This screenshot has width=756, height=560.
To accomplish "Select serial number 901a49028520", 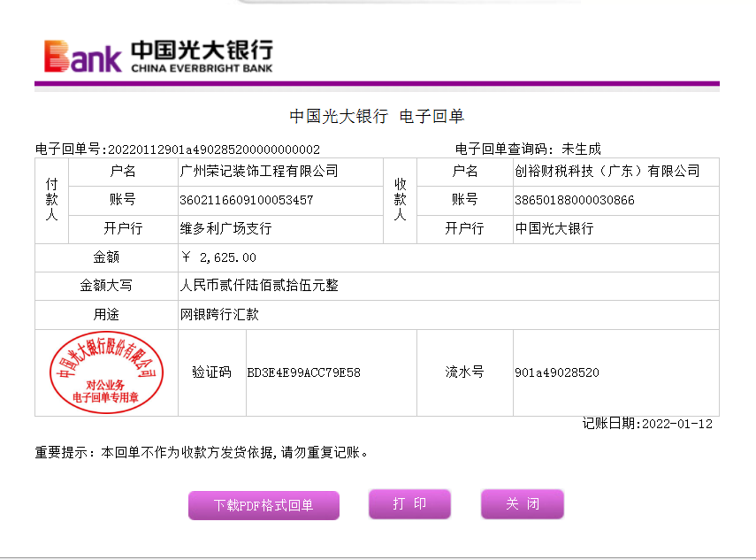I will point(557,372).
